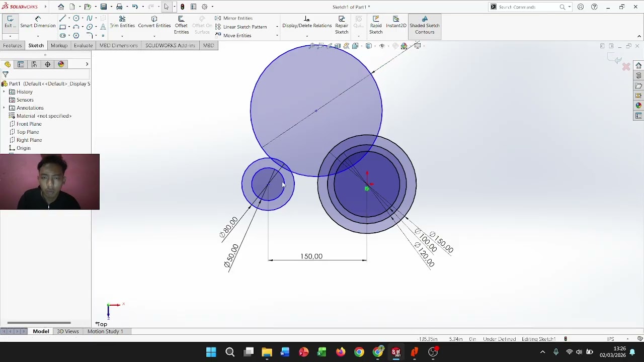Switch to the Evaluate tab
Viewport: 644px width, 362px height.
coord(83,45)
